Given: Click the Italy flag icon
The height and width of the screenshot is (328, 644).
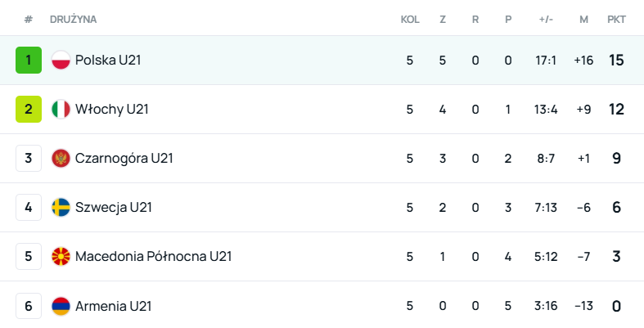Looking at the screenshot, I should [x=61, y=109].
